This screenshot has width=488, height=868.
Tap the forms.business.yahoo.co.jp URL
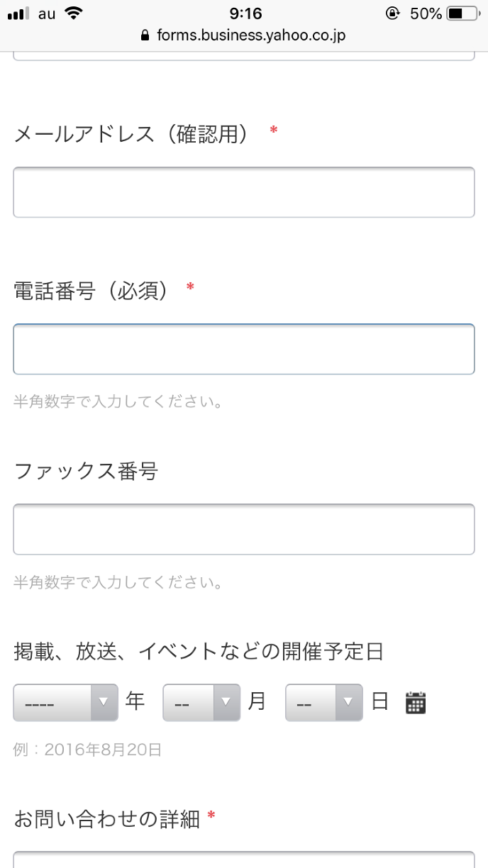[x=251, y=35]
